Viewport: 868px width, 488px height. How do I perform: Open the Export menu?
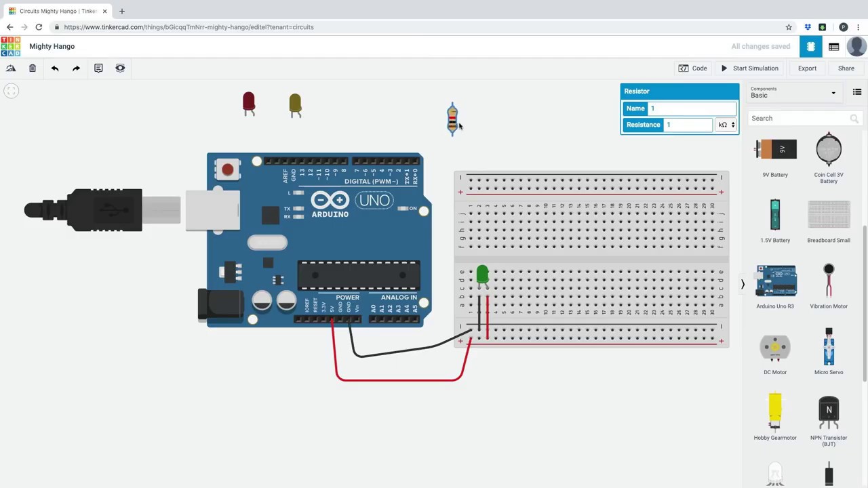[x=807, y=68]
